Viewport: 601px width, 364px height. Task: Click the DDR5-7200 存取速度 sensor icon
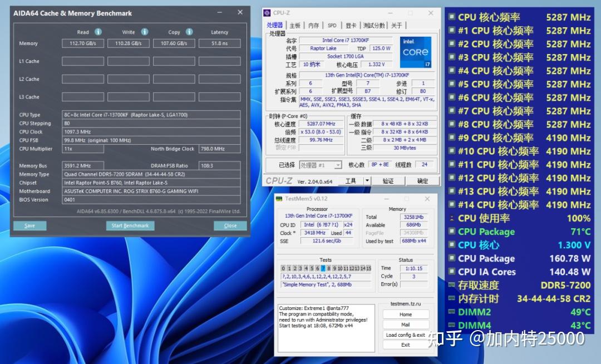(x=451, y=285)
